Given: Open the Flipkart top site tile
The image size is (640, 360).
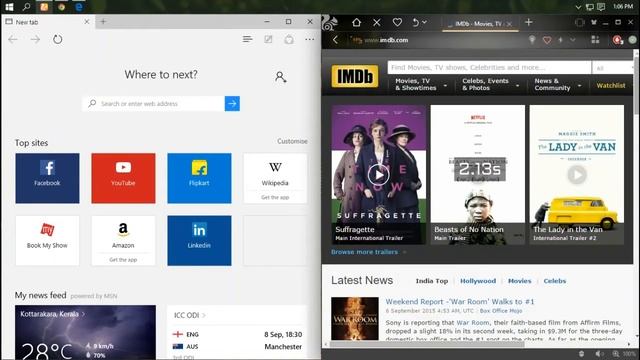Looking at the screenshot, I should 199,178.
